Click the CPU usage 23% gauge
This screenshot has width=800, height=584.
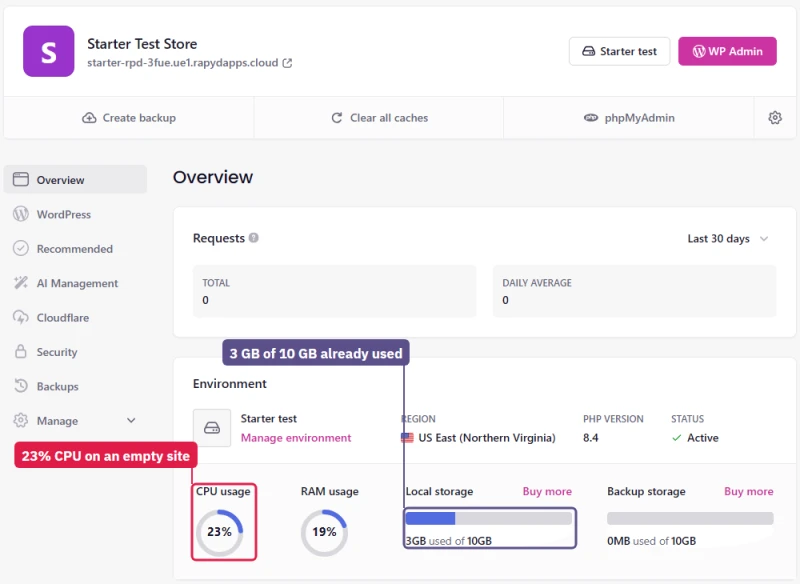219,532
